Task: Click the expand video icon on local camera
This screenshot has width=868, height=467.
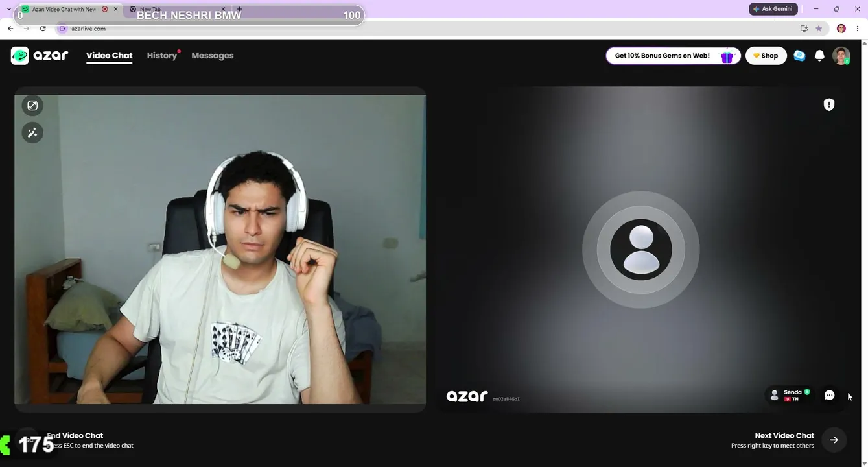Action: pyautogui.click(x=32, y=106)
